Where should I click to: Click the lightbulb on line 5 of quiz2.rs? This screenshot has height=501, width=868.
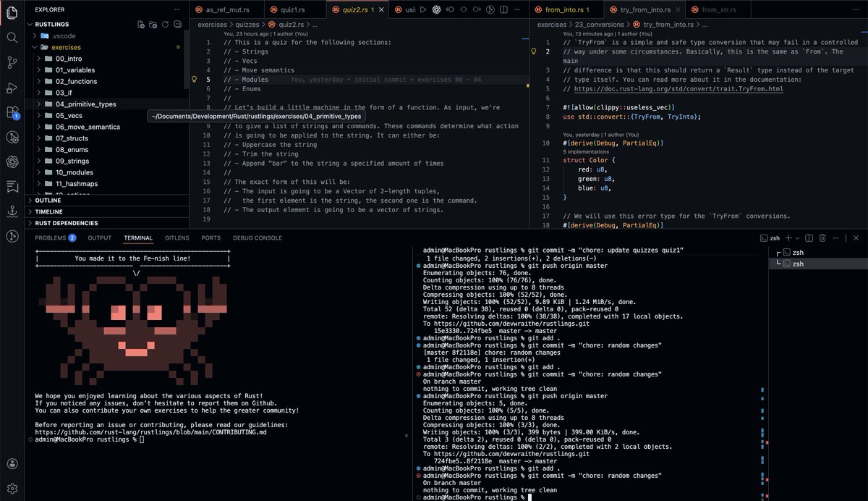(x=194, y=79)
